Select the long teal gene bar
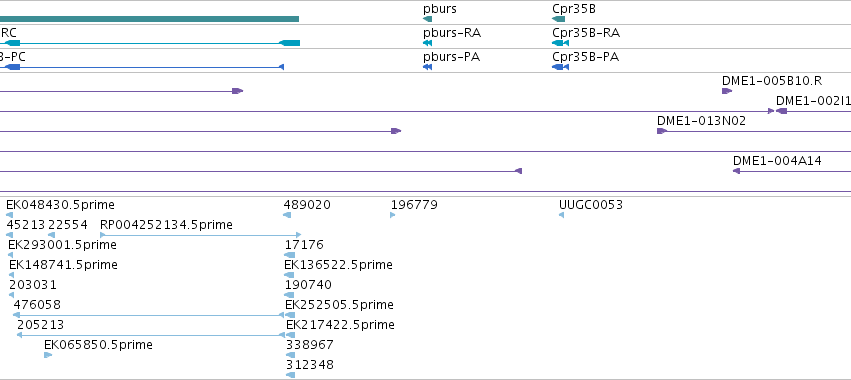This screenshot has height=380, width=851. click(x=149, y=19)
